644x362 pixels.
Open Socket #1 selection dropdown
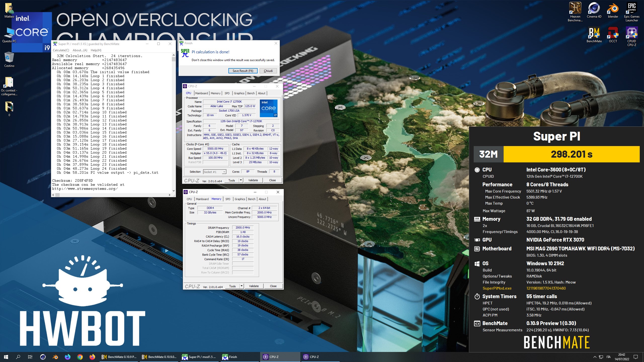[x=215, y=172]
